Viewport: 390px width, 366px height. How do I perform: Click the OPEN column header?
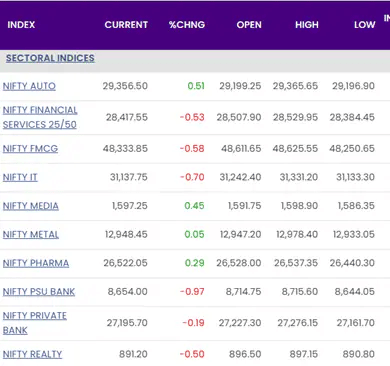pyautogui.click(x=249, y=25)
